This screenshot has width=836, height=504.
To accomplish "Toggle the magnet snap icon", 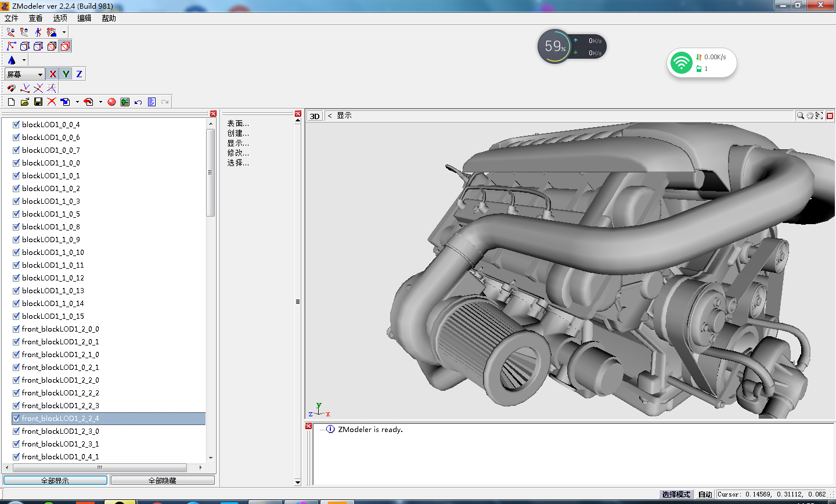I will coord(11,88).
